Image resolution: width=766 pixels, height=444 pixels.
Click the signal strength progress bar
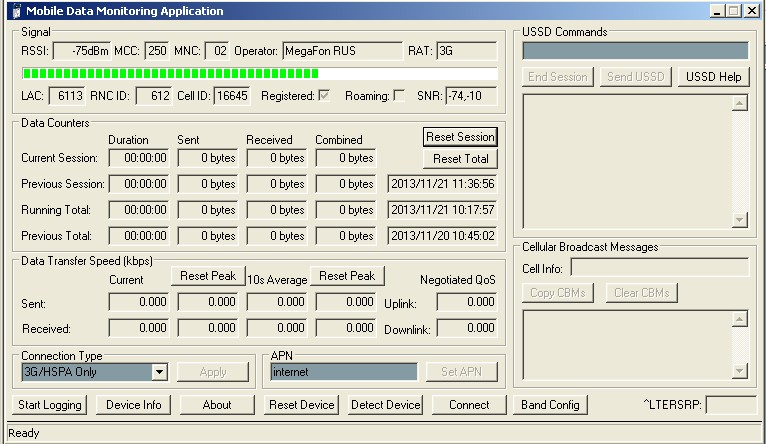coord(260,74)
